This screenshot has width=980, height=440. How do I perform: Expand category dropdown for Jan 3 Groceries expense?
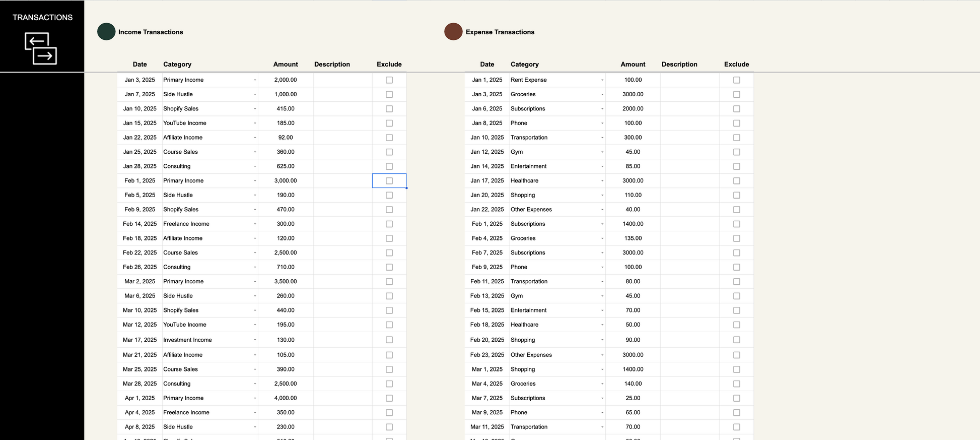coord(602,95)
